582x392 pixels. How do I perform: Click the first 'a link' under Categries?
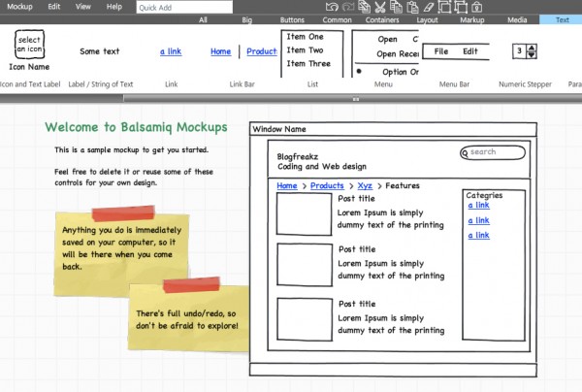(x=478, y=206)
